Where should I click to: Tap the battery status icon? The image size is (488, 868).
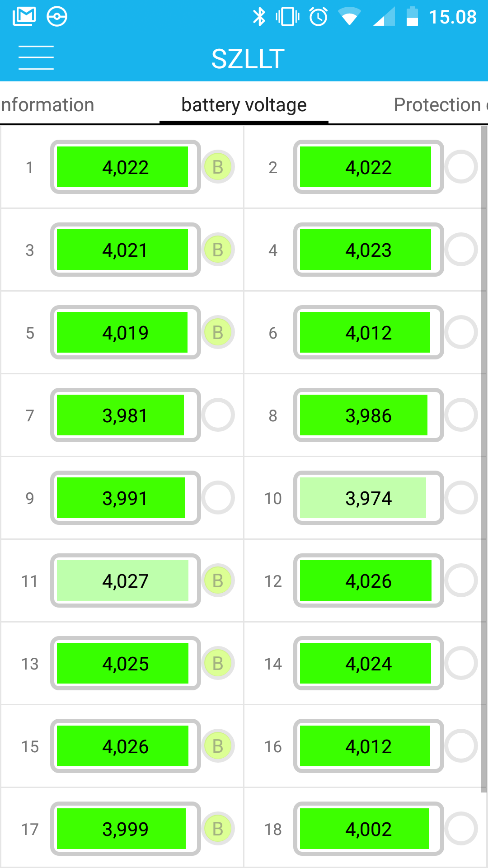(412, 17)
